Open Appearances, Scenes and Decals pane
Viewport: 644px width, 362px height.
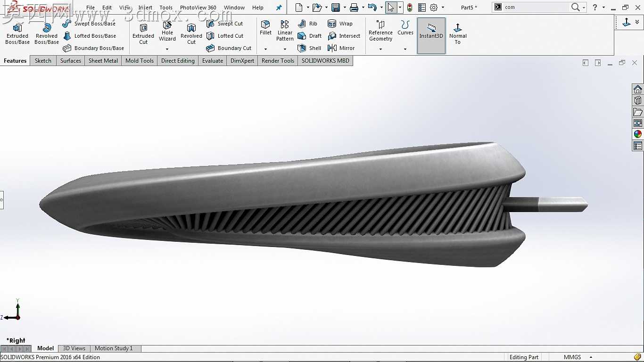(638, 134)
